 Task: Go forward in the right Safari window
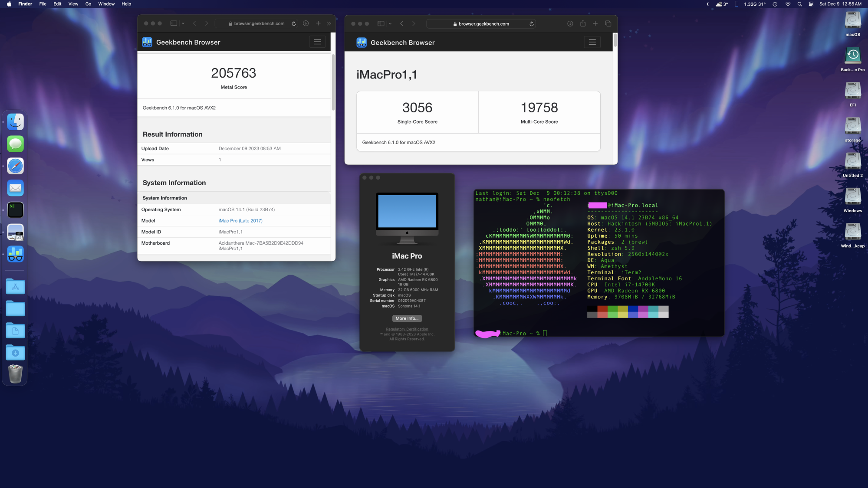coord(414,24)
